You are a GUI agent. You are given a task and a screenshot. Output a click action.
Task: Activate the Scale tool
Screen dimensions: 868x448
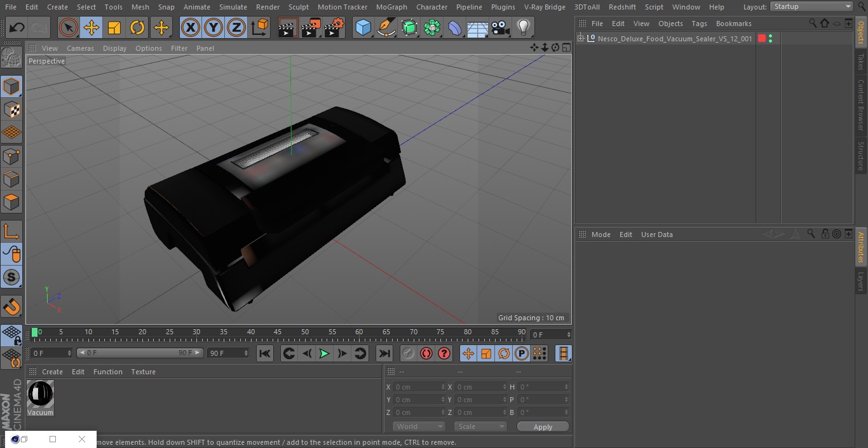click(x=114, y=27)
